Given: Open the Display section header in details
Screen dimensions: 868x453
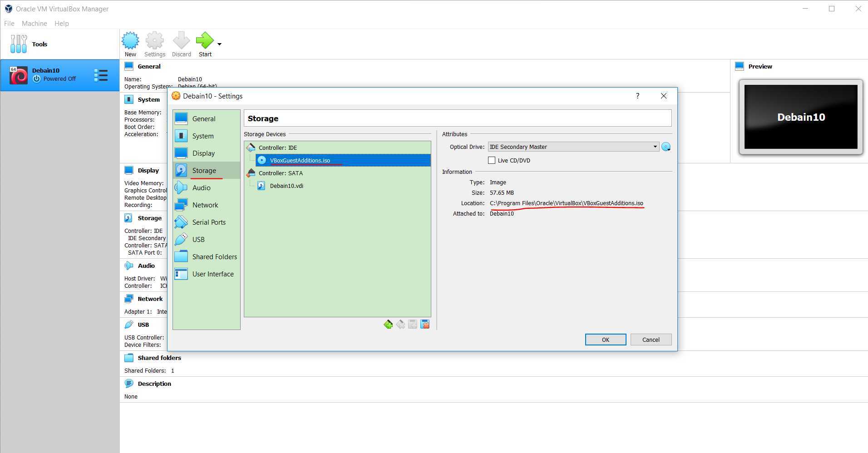Looking at the screenshot, I should 148,170.
